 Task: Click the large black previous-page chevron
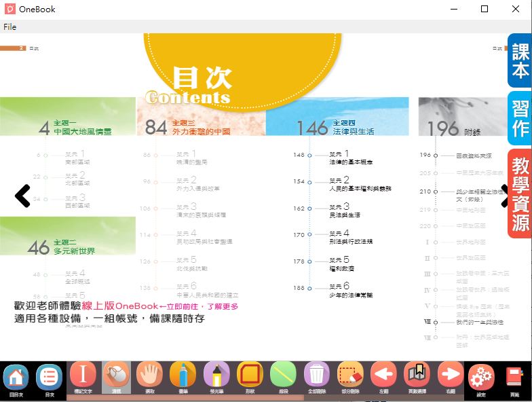point(22,196)
